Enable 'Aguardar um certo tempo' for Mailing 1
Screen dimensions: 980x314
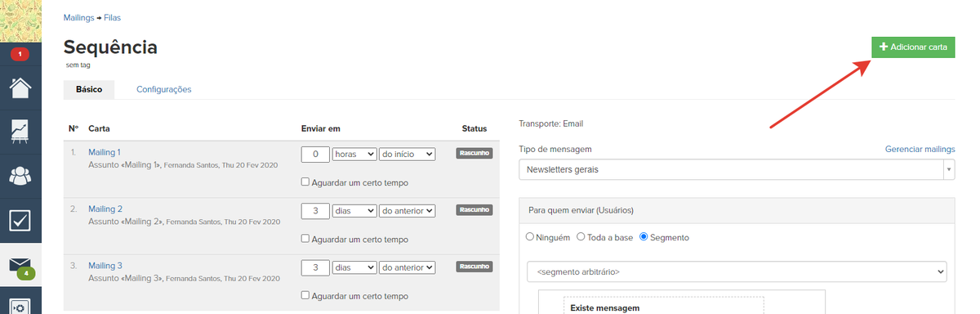[306, 182]
